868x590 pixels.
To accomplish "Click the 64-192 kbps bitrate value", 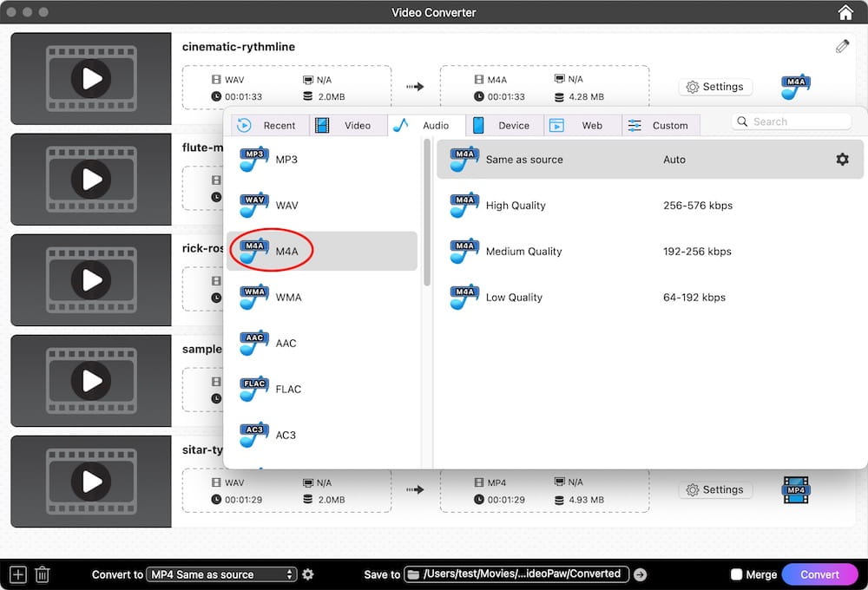I will tap(694, 298).
